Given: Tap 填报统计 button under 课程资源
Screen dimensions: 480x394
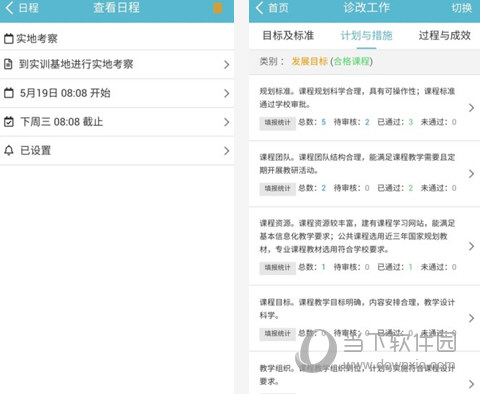Looking at the screenshot, I should point(277,268).
